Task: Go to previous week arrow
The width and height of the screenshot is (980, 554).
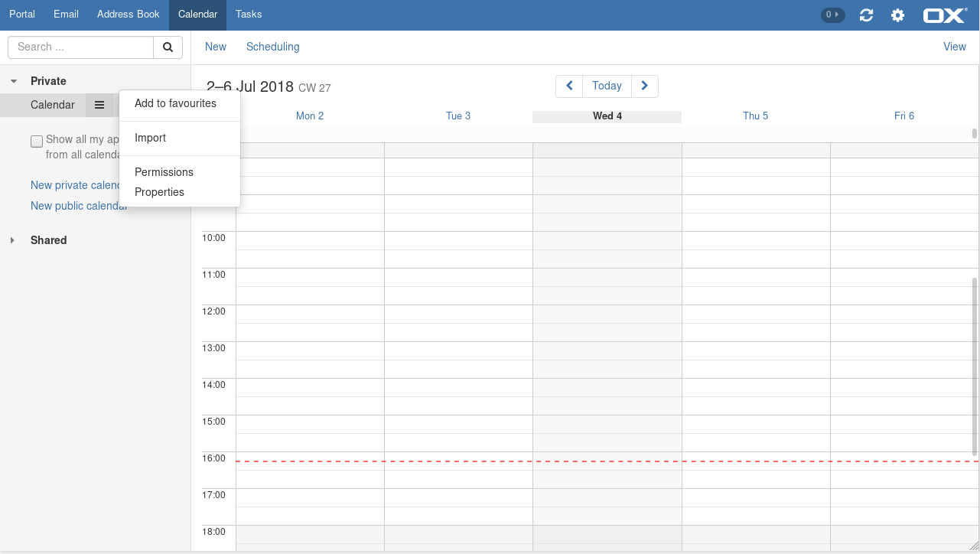Action: 569,86
